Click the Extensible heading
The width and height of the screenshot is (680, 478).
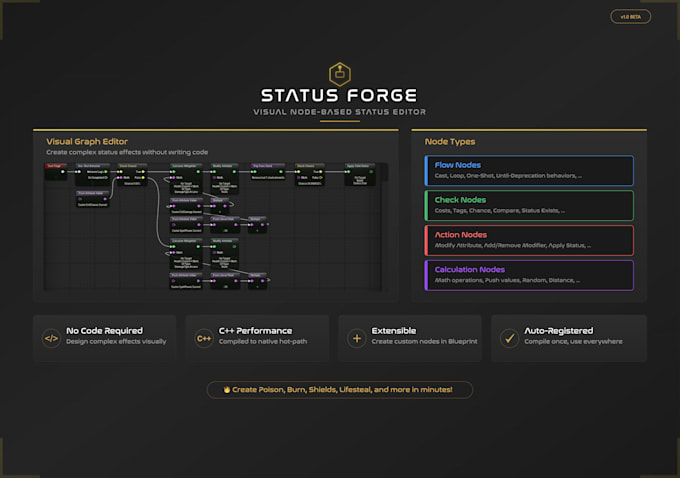click(x=394, y=331)
